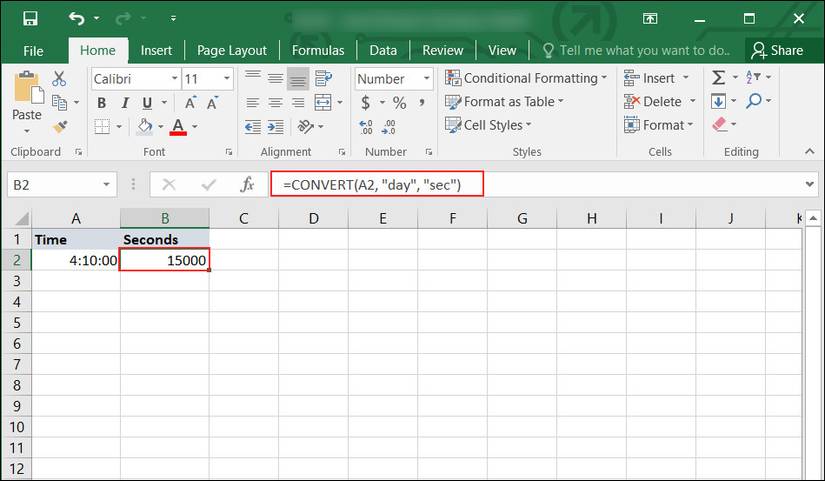The height and width of the screenshot is (481, 825).
Task: Expand the Conditional Formatting menu
Action: pyautogui.click(x=527, y=78)
